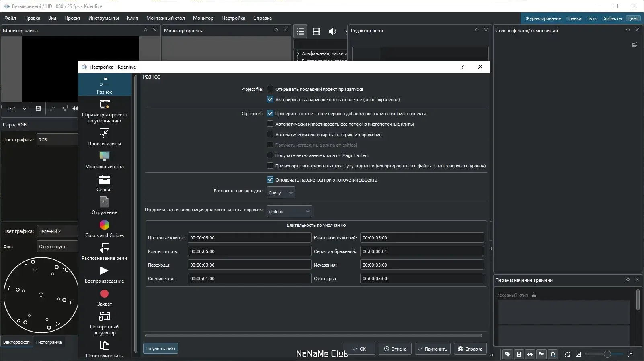
Task: Open the Захват settings page
Action: (105, 297)
